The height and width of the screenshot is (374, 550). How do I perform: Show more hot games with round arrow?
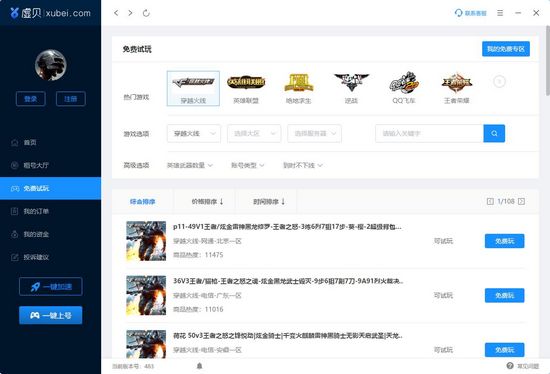click(499, 82)
